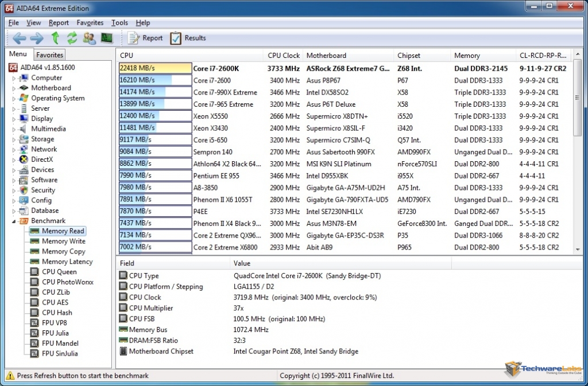
Task: Click the 14174 MB/s result bar
Action: click(x=155, y=92)
